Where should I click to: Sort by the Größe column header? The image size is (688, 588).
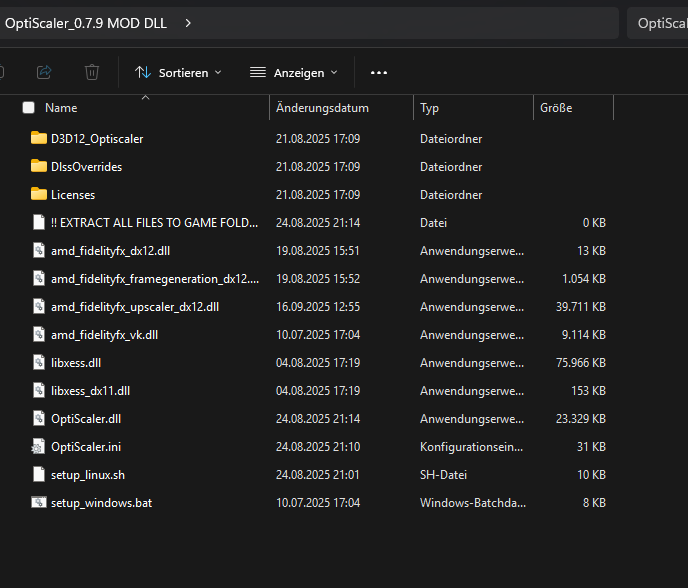point(556,108)
